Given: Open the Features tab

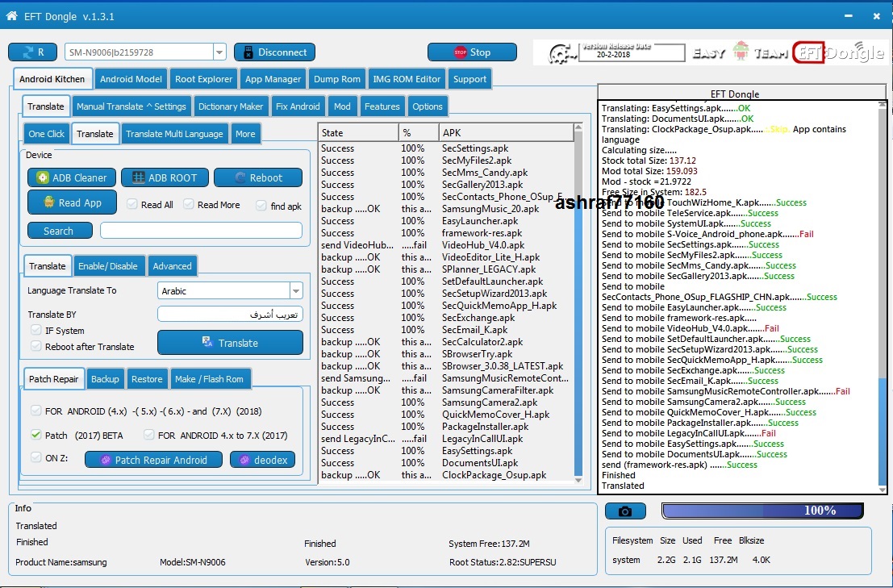Looking at the screenshot, I should (382, 106).
